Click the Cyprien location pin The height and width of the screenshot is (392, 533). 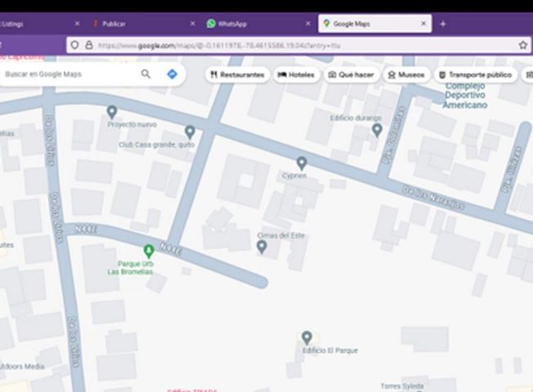coord(302,163)
